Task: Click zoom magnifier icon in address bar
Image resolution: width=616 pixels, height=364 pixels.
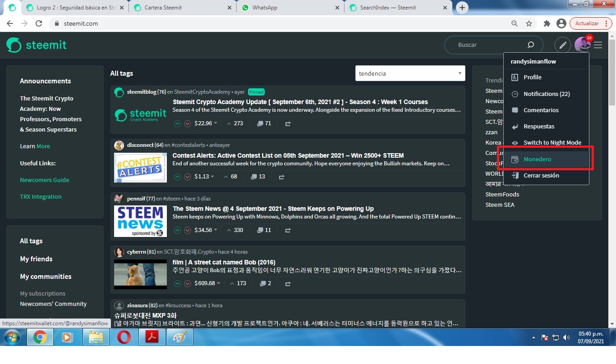Action: (515, 23)
